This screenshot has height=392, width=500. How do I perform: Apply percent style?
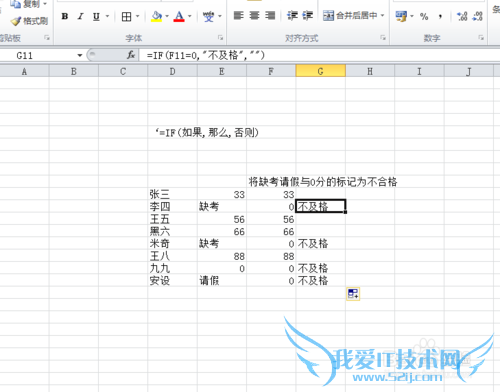point(424,16)
